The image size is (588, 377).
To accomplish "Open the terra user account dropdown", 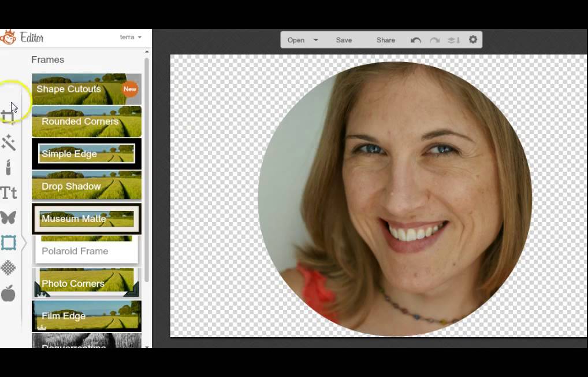I will [131, 37].
